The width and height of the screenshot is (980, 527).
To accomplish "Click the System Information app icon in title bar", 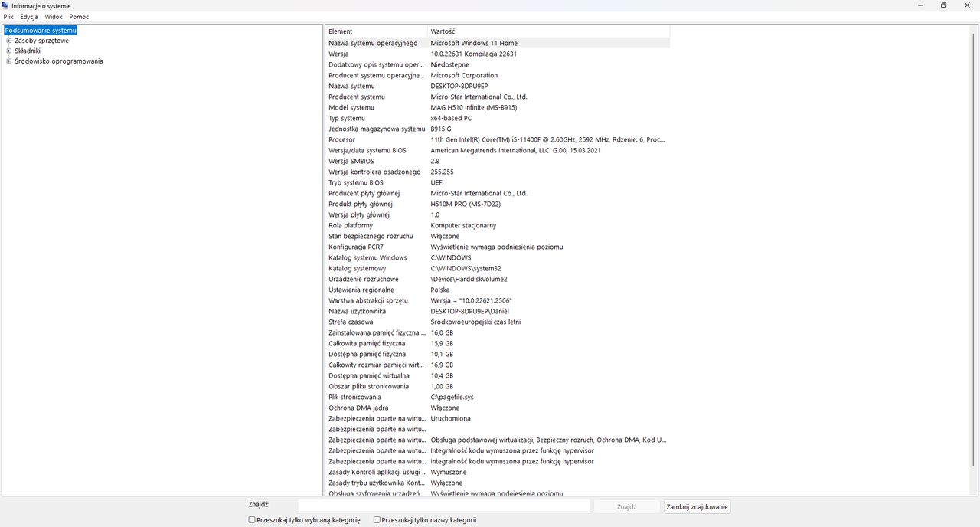I will pos(5,5).
